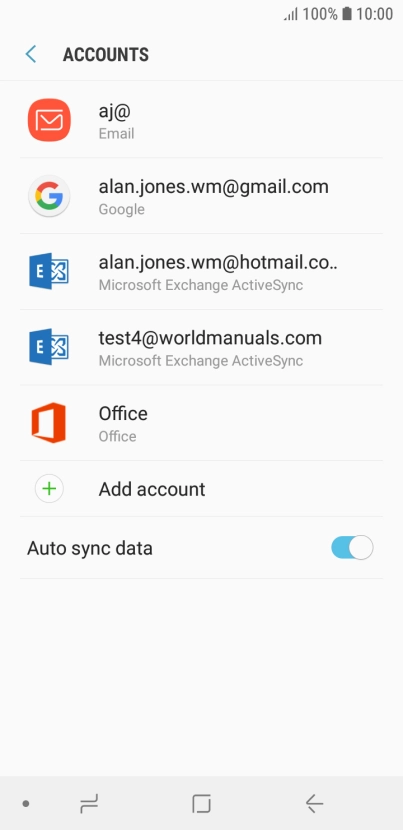403x830 pixels.
Task: Open the aj@ Email account
Action: tap(201, 120)
